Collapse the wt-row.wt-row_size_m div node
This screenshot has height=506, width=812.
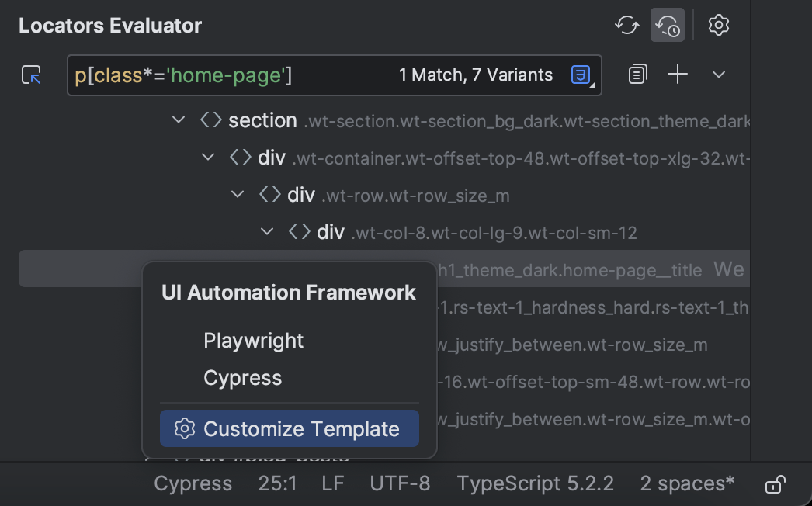238,195
